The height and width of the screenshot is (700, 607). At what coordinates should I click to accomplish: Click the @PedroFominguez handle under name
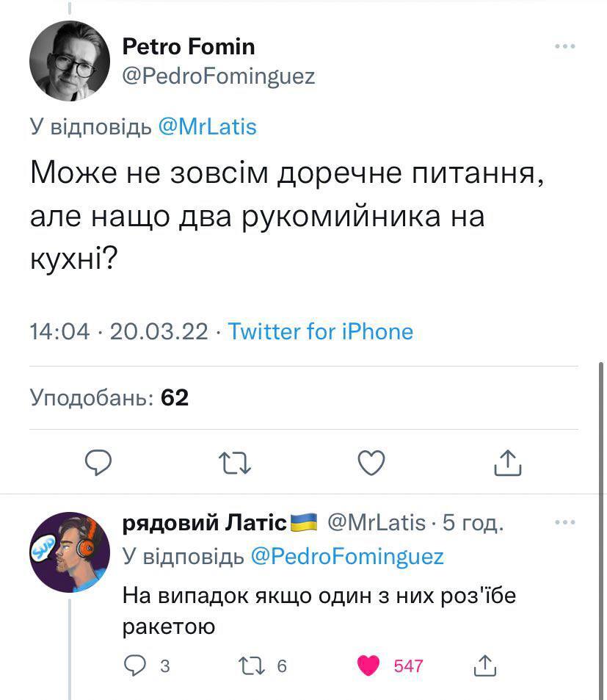(219, 76)
